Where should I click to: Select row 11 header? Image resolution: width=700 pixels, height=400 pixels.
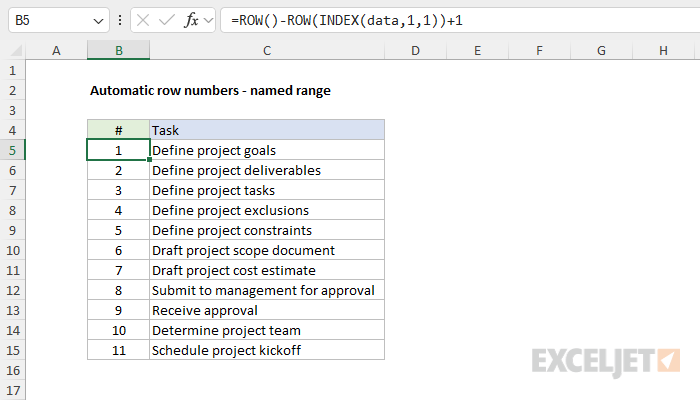tap(12, 270)
